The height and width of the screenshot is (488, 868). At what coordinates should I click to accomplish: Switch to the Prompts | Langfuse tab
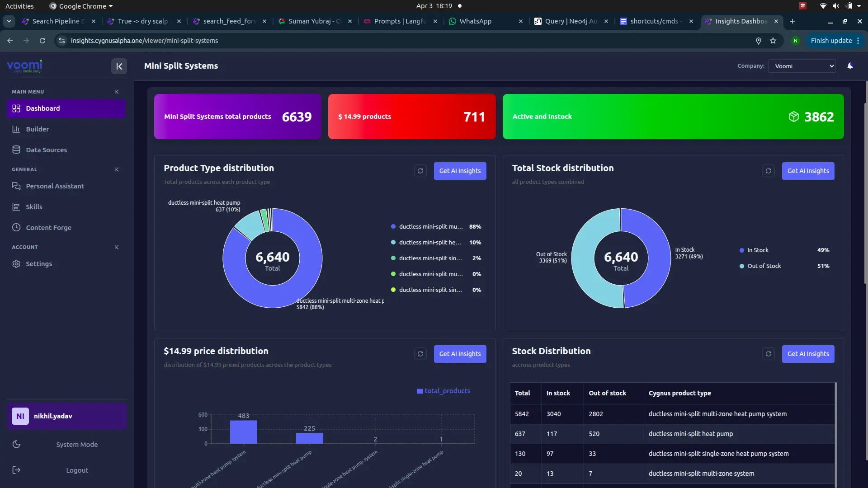(401, 21)
